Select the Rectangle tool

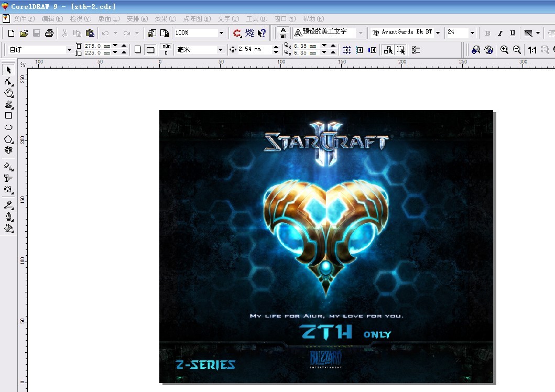8,116
